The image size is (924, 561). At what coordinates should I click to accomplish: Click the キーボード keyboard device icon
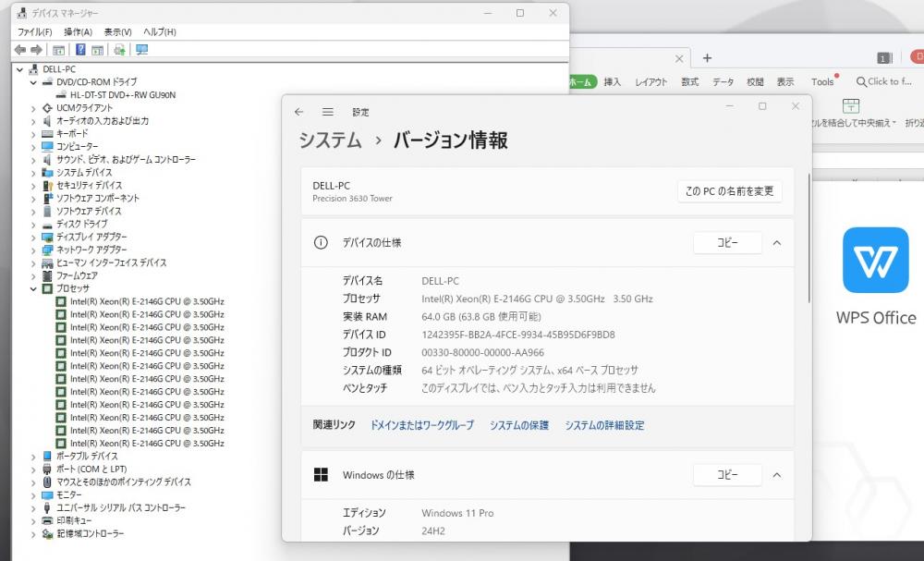(47, 134)
